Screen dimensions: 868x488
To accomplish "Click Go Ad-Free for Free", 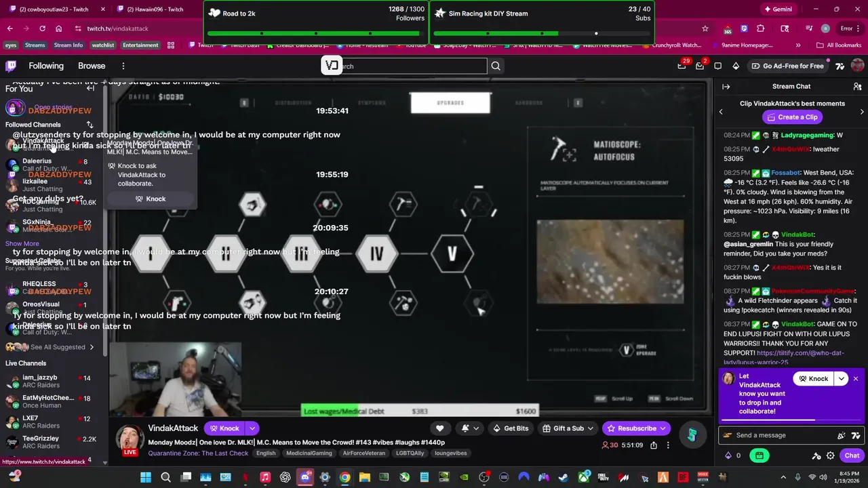I will tap(787, 66).
